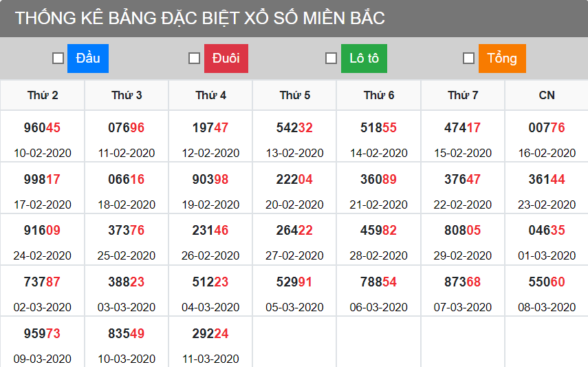Click result 00776 dated 16-02-2020

coord(547,128)
